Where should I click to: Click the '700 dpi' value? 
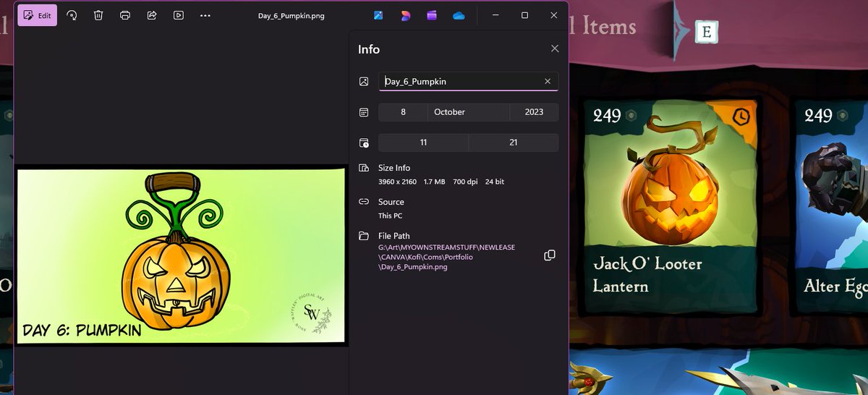click(x=464, y=182)
